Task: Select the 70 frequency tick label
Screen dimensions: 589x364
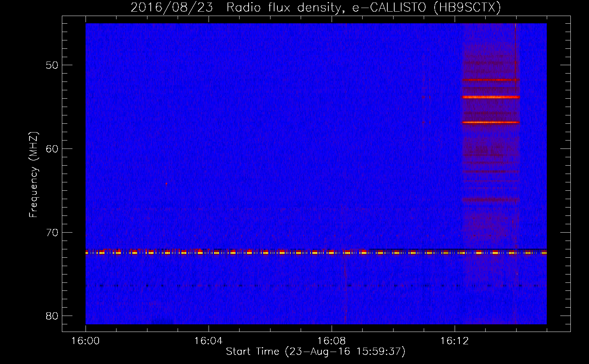Action: 52,233
